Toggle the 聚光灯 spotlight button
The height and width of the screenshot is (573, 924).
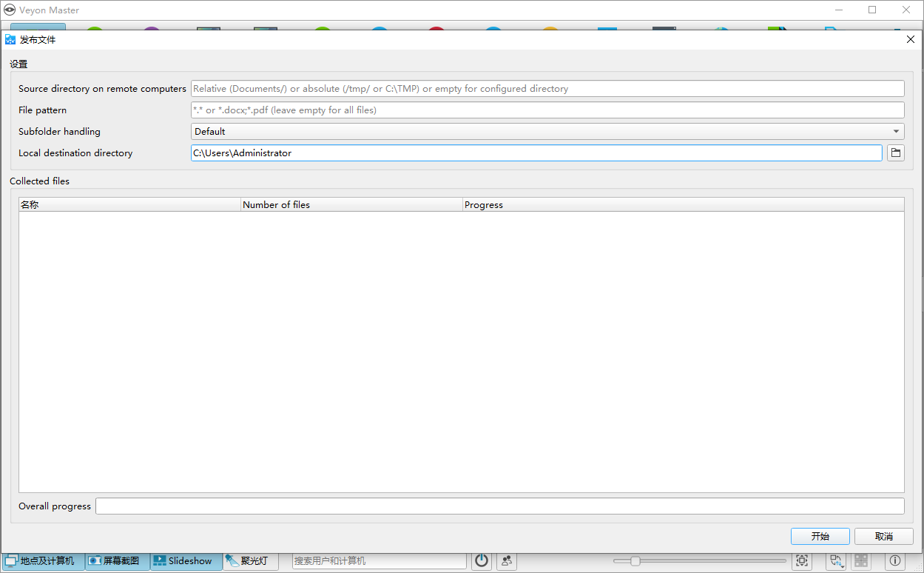[x=251, y=560]
